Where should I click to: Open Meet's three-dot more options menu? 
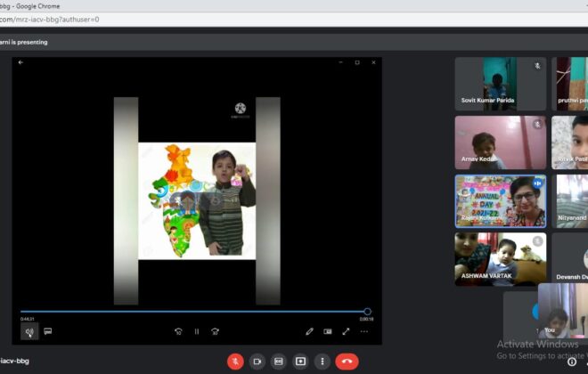(x=323, y=362)
